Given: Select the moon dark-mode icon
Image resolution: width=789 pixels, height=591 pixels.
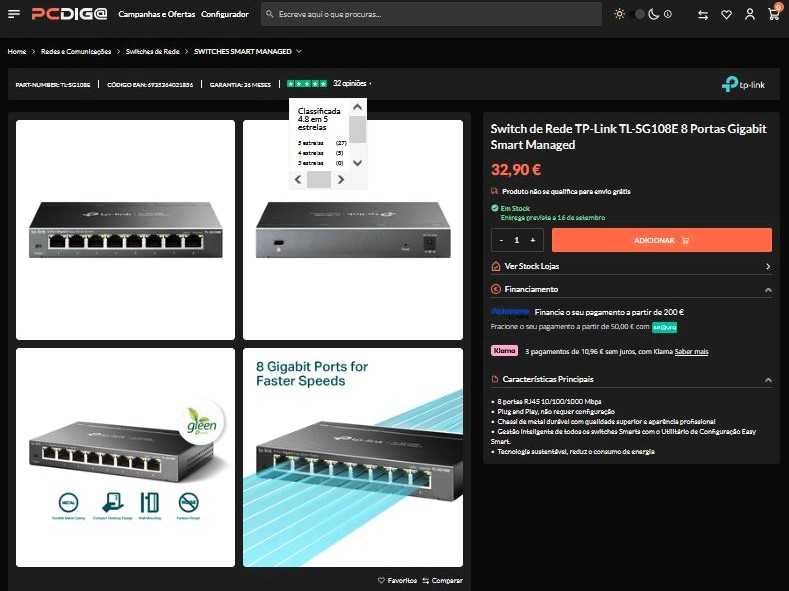Looking at the screenshot, I should coord(654,14).
